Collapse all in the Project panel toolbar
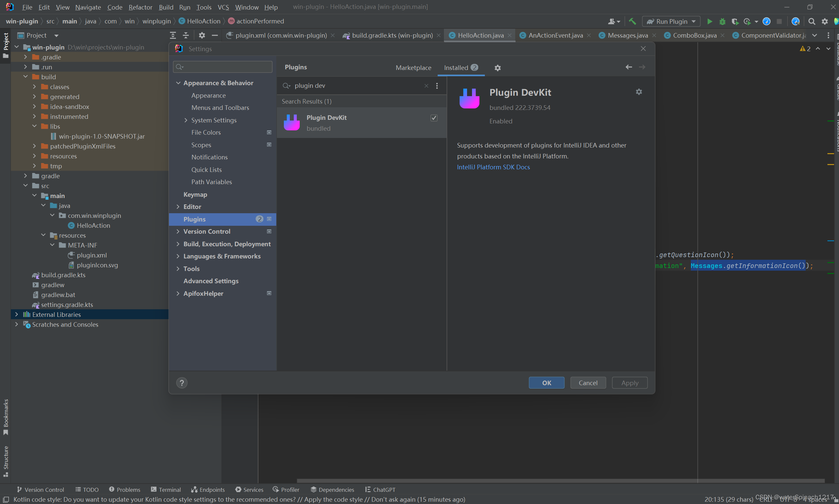The width and height of the screenshot is (839, 504). 186,35
